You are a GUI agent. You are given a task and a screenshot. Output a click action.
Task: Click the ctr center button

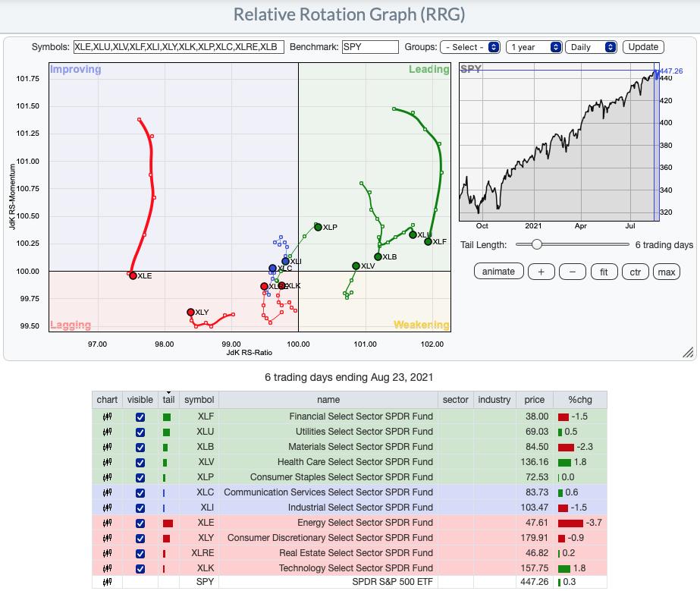636,272
